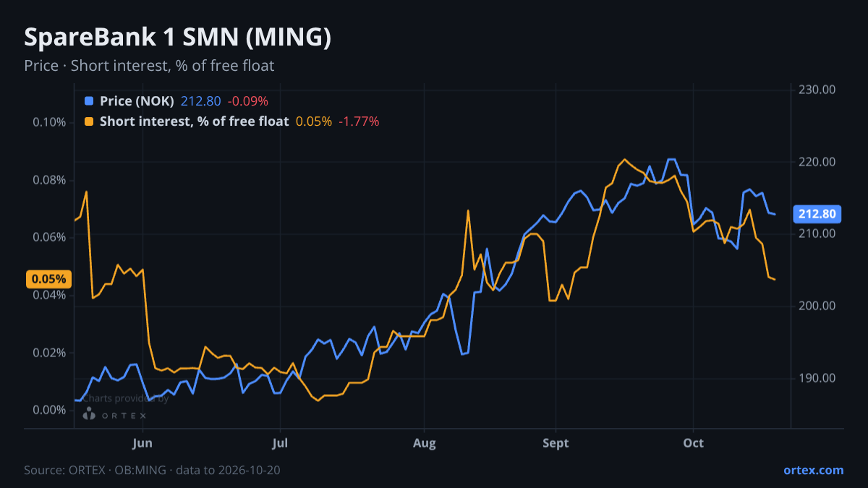Click the orange 0.05% axis badge
This screenshot has height=488, width=868.
point(48,279)
